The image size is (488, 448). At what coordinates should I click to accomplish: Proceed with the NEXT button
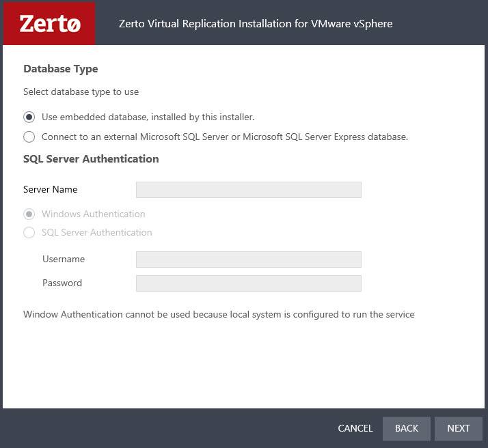459,428
